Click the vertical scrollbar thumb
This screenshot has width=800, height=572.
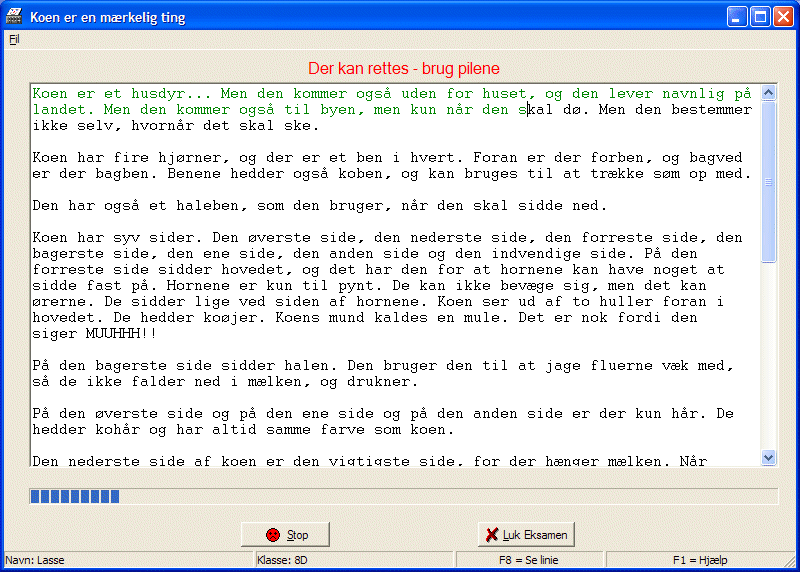click(x=769, y=180)
